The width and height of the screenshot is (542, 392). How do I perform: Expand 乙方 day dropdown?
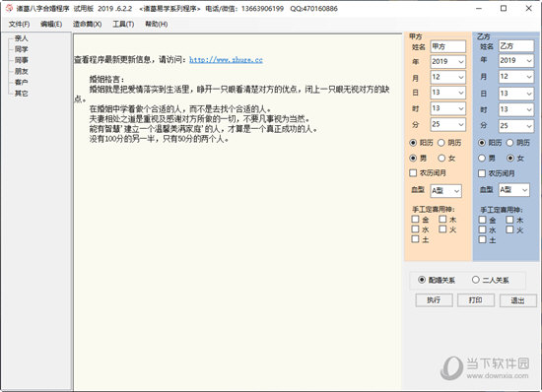[529, 94]
